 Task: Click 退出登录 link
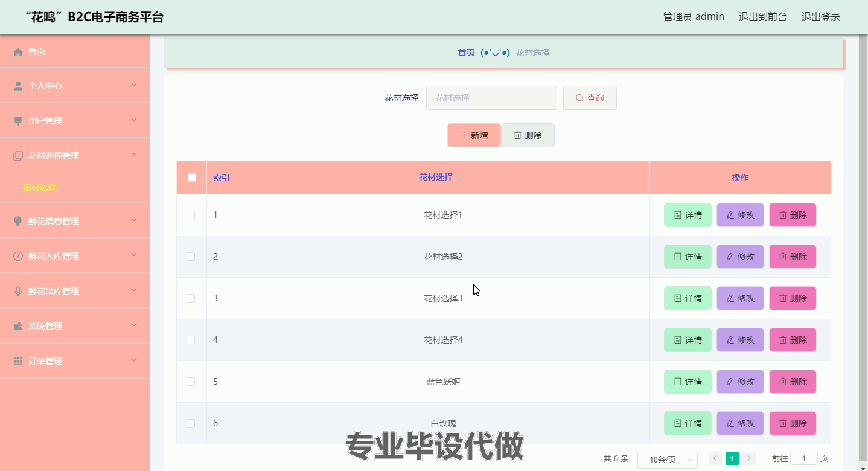pyautogui.click(x=821, y=17)
